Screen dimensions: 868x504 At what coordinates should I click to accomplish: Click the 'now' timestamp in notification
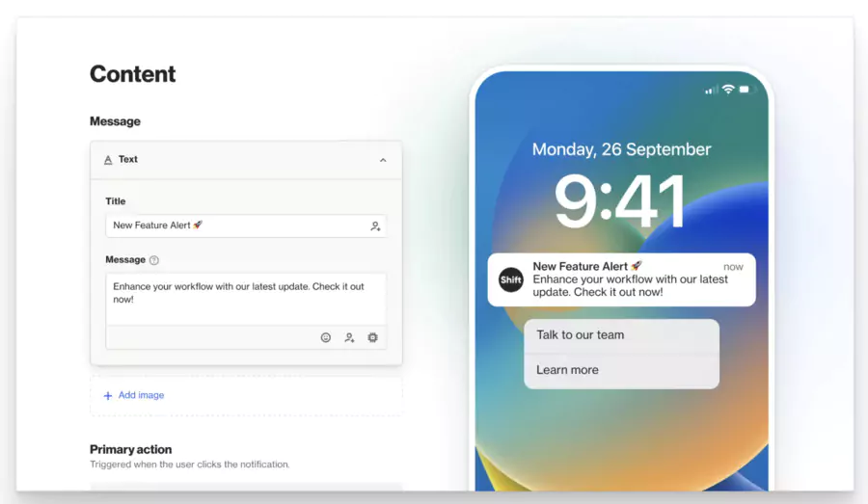click(x=733, y=267)
